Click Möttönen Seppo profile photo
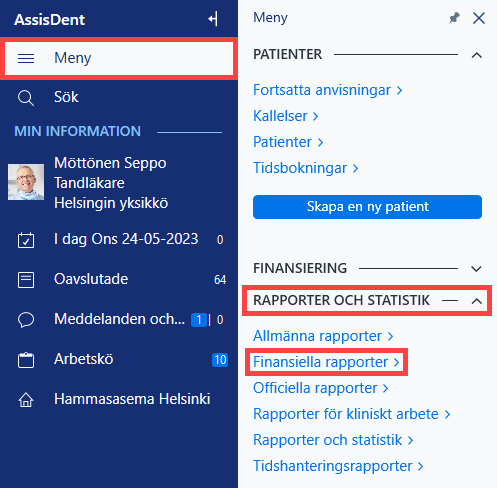497x488 pixels. [x=26, y=182]
